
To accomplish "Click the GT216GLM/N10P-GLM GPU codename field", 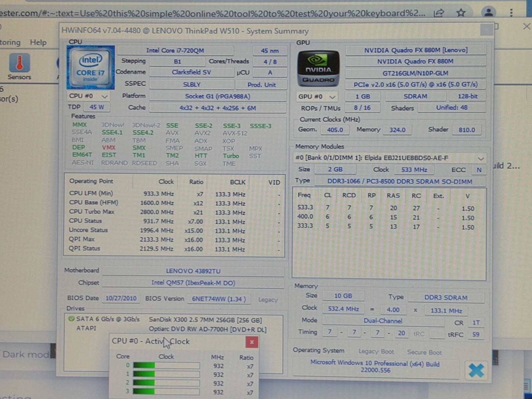I will pyautogui.click(x=416, y=73).
